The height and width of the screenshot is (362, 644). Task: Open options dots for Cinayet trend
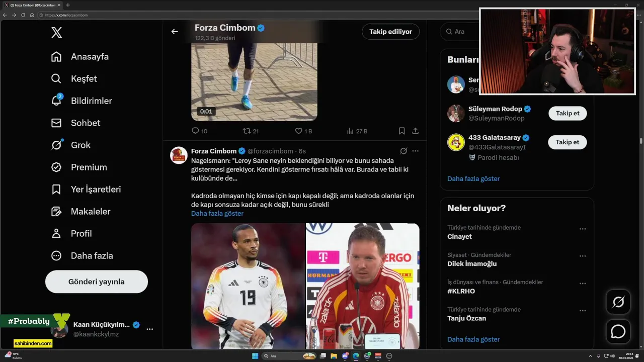(x=583, y=229)
